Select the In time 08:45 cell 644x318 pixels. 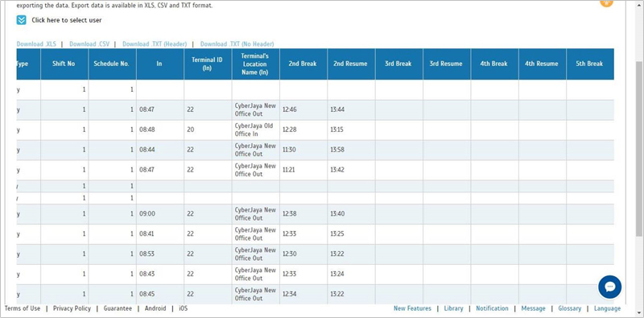point(159,294)
